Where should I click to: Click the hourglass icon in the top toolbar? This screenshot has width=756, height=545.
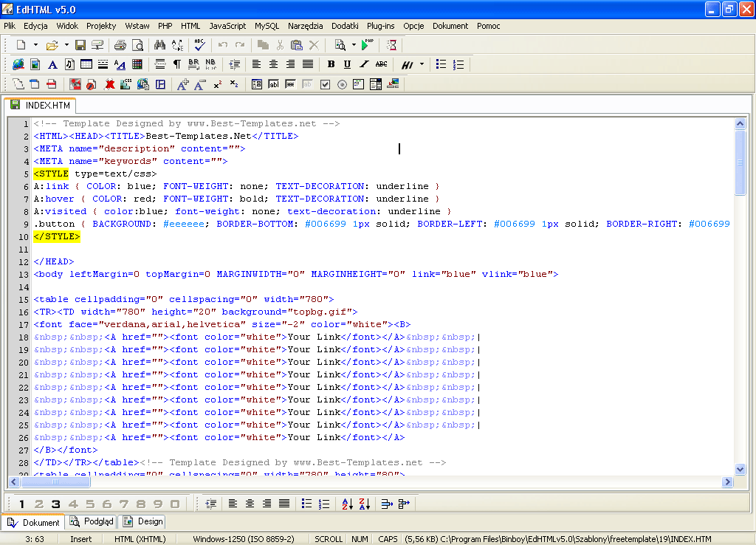392,45
